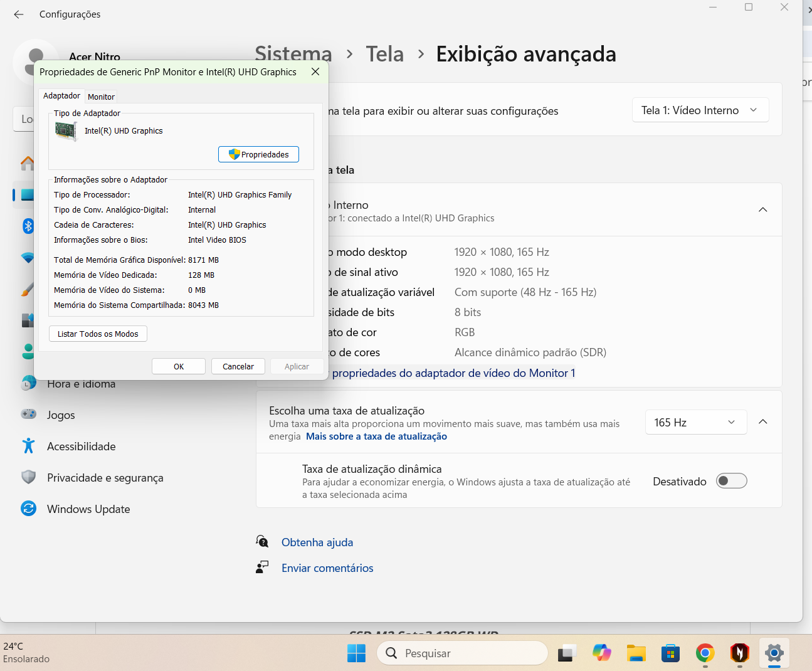The width and height of the screenshot is (812, 671).
Task: Open Google Chrome from the taskbar
Action: (705, 653)
